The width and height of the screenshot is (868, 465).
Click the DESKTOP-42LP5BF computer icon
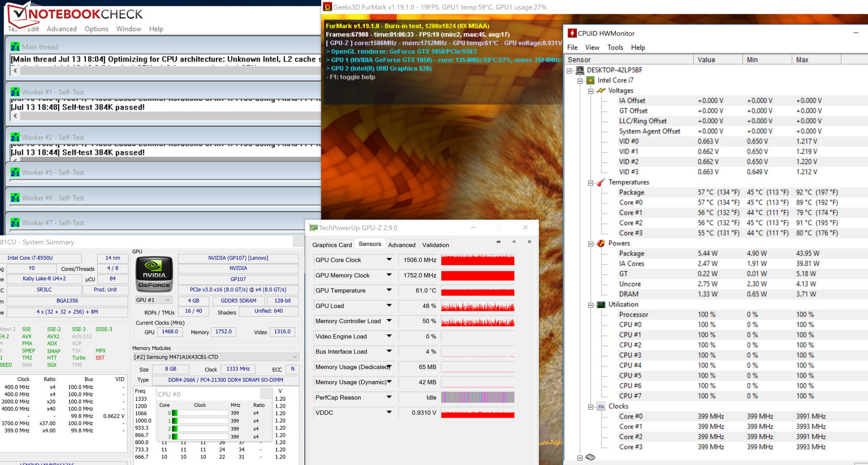580,70
